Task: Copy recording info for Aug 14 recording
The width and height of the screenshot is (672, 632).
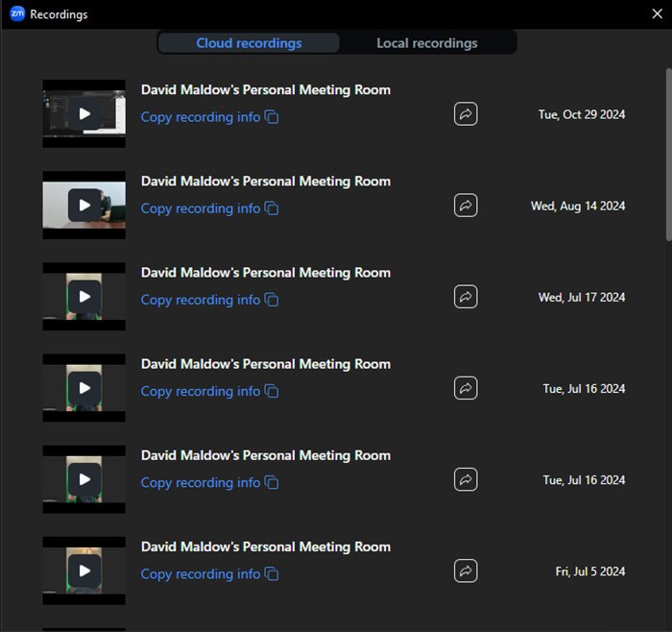Action: (209, 208)
